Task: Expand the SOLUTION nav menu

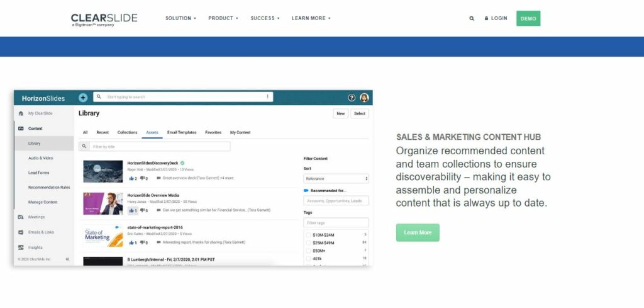Action: tap(180, 18)
